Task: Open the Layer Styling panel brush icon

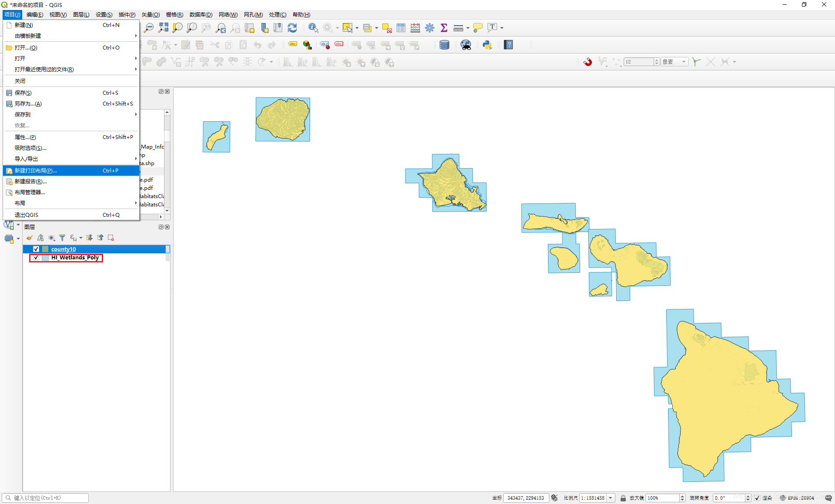Action: [30, 238]
